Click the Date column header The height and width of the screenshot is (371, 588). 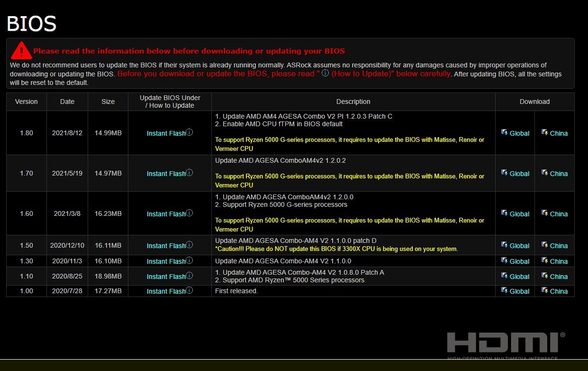(67, 102)
